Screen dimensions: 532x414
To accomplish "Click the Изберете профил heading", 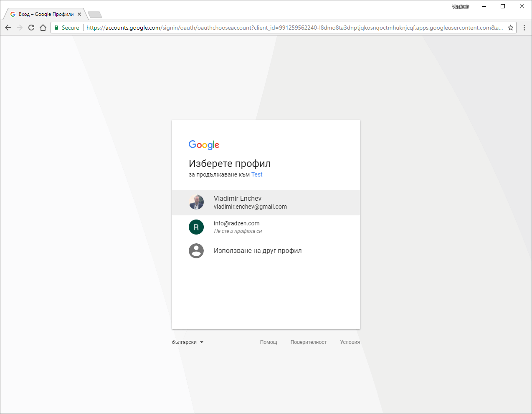I will point(230,164).
